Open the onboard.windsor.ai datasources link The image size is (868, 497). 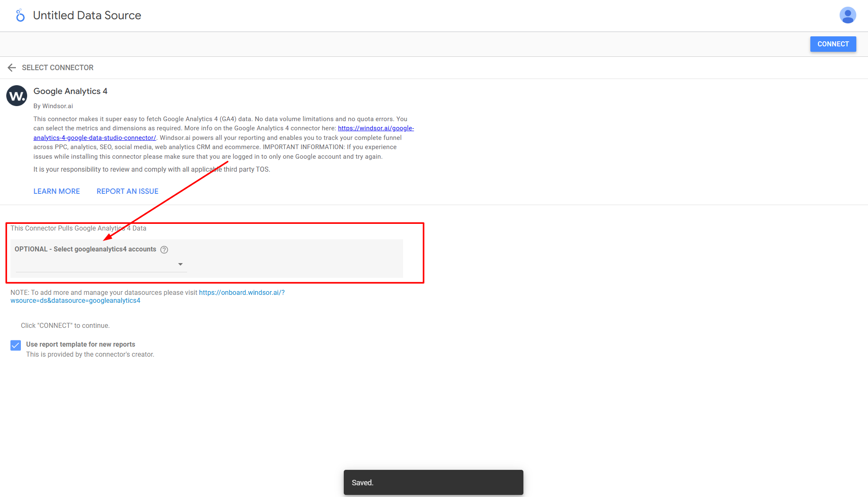click(241, 292)
